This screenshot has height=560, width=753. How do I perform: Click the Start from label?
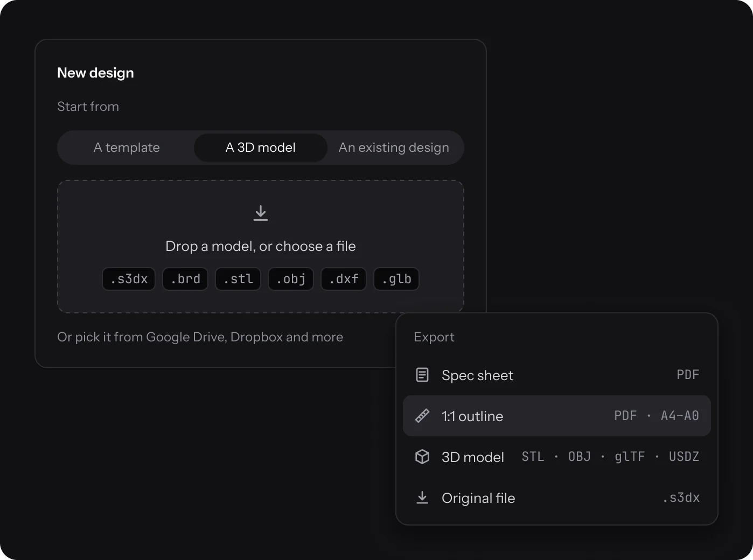point(88,107)
